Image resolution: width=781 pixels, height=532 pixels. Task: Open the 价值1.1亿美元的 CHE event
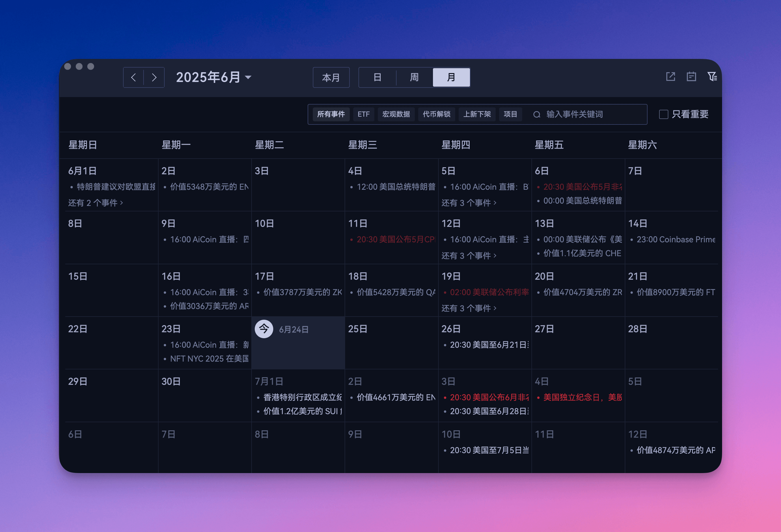pos(579,253)
